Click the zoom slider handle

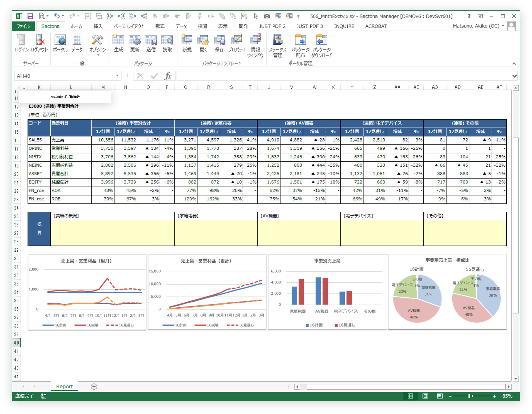point(469,396)
